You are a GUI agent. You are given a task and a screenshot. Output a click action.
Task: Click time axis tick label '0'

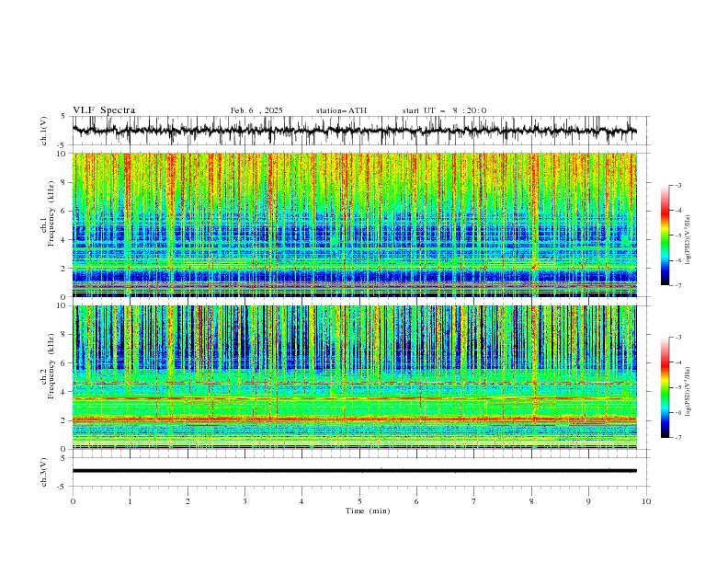(x=73, y=501)
